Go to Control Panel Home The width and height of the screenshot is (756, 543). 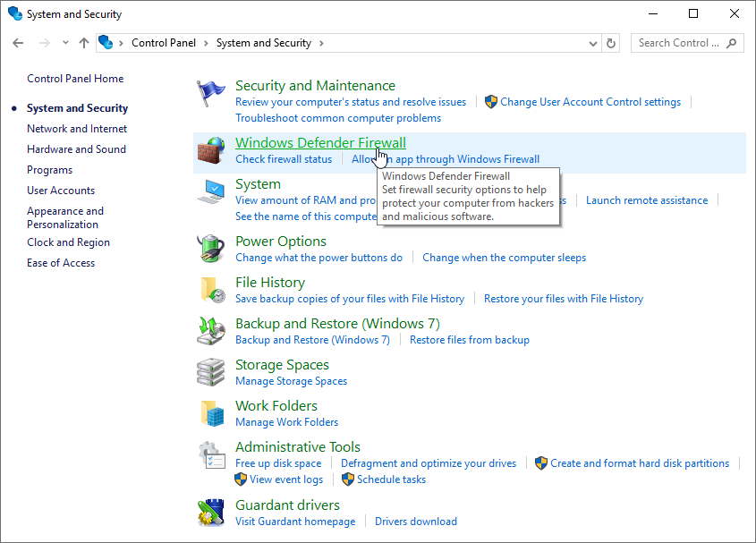[75, 79]
